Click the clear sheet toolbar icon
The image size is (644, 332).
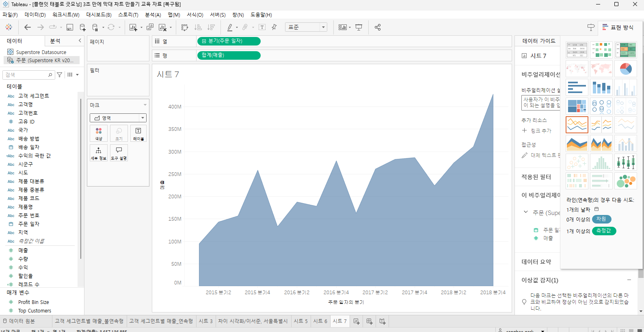point(162,27)
